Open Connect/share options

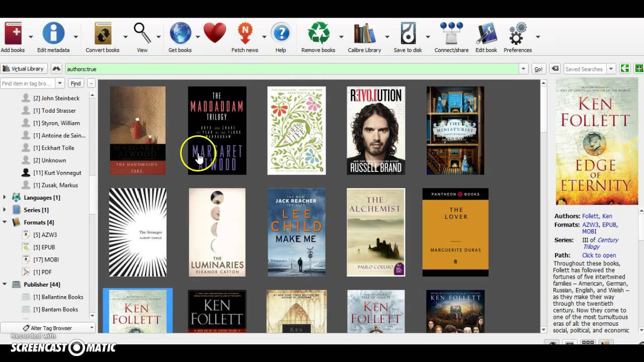tap(451, 31)
